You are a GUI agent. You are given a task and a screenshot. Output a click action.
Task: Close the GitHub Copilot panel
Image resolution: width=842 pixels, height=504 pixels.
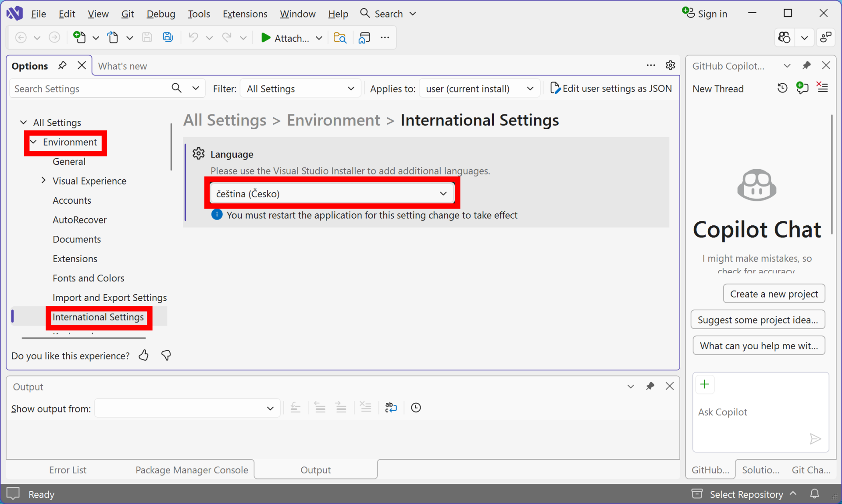coord(826,66)
